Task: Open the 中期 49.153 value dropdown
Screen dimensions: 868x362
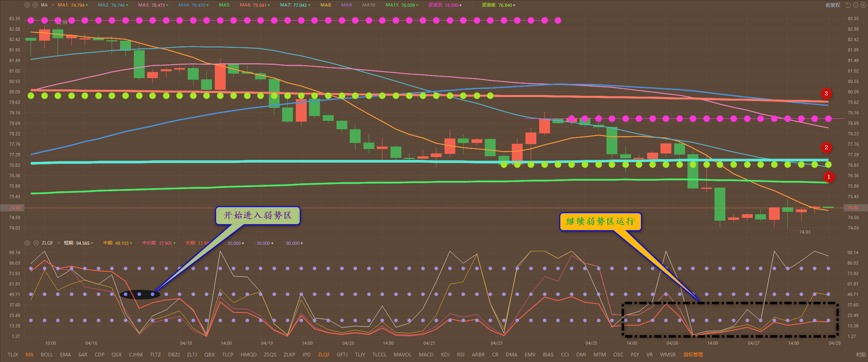Action: [131, 243]
